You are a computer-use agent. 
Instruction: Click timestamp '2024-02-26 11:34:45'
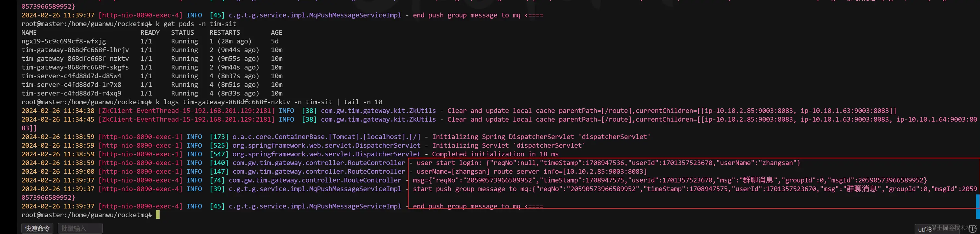tap(58, 120)
